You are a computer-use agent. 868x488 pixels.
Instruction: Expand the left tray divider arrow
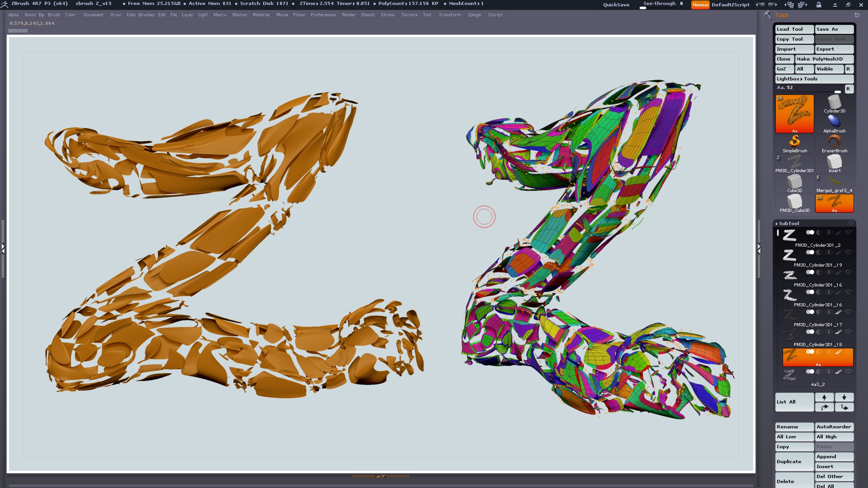point(3,248)
